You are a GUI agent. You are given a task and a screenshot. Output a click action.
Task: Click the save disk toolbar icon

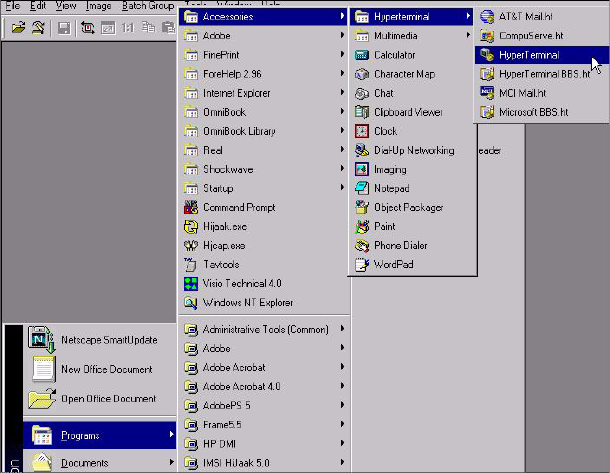[x=64, y=28]
